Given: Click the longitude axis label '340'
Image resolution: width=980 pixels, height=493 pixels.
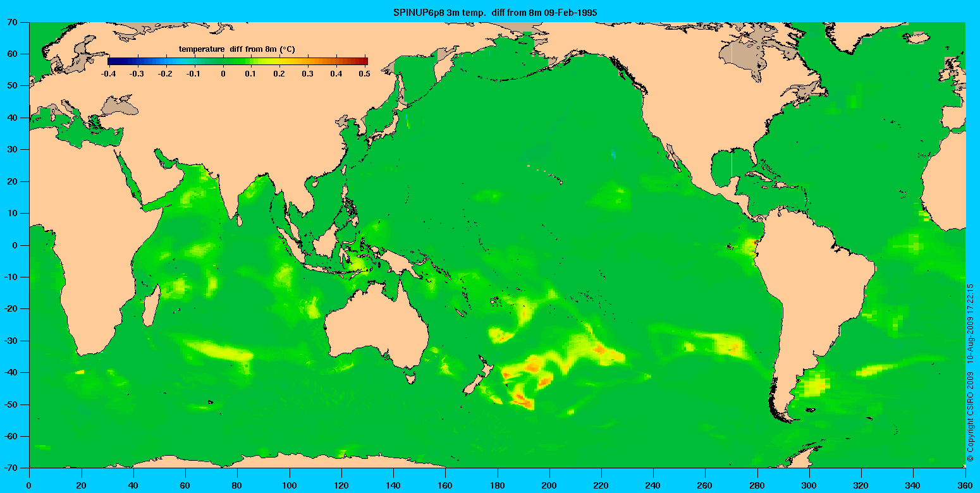Looking at the screenshot, I should (913, 487).
